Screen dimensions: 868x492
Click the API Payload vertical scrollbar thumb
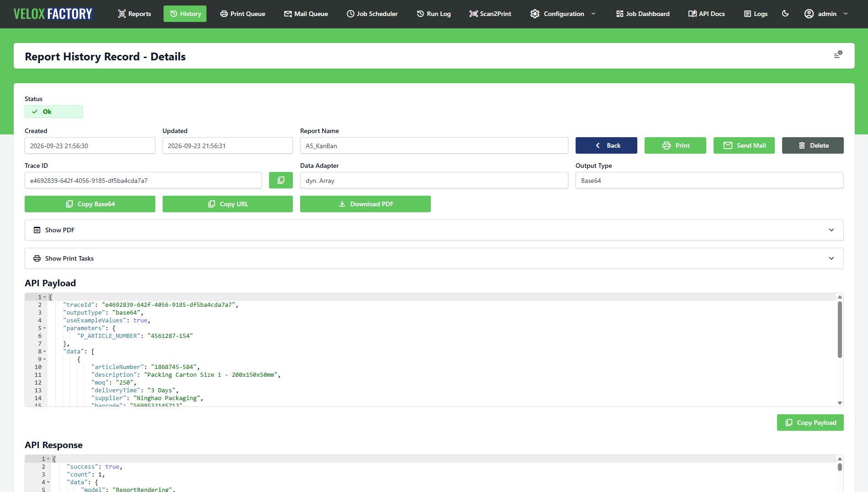pyautogui.click(x=840, y=329)
